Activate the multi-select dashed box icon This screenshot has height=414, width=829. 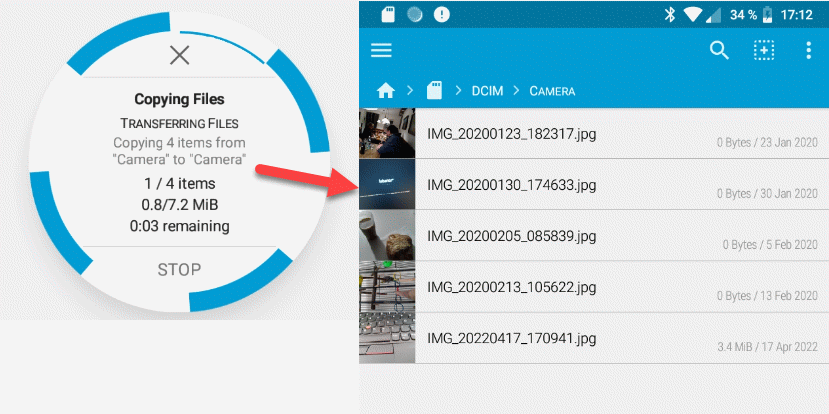pos(763,50)
